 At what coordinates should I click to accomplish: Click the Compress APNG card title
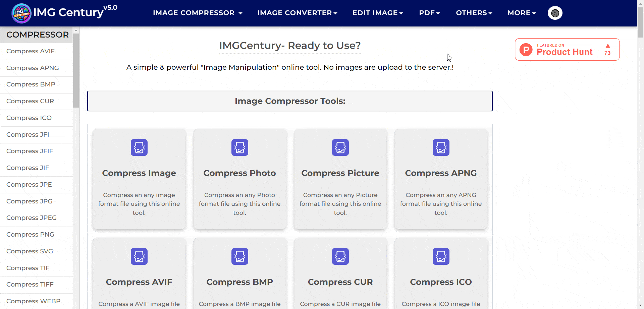pos(441,173)
